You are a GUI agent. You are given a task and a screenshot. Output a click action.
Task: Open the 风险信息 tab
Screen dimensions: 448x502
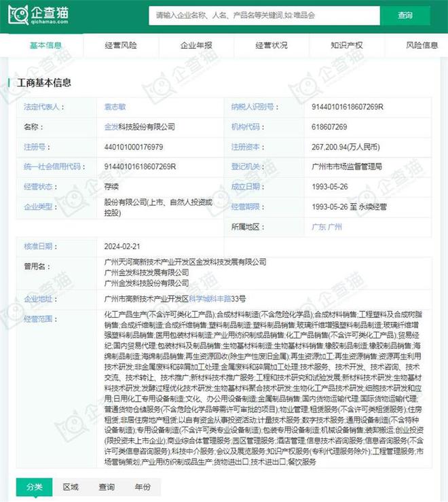(422, 45)
